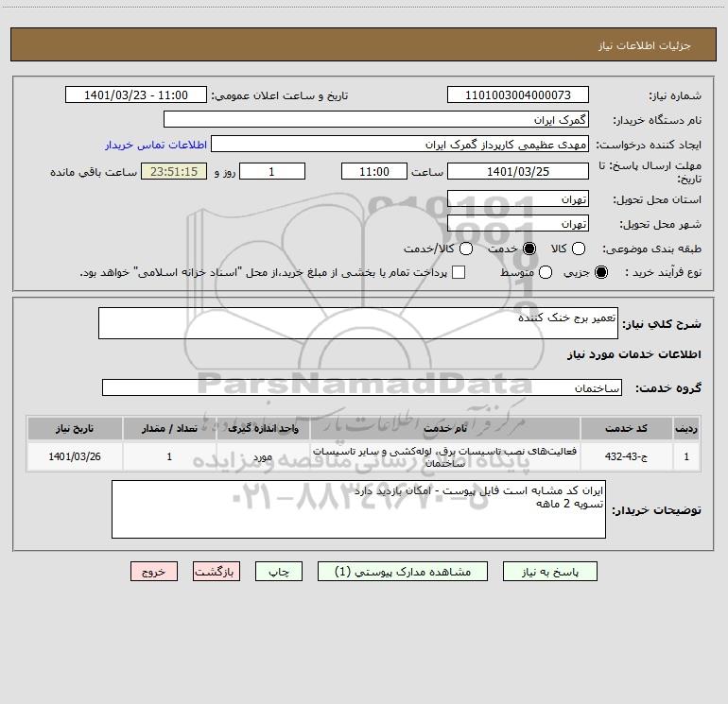
Task: Select the خدمت radio button
Action: [529, 249]
